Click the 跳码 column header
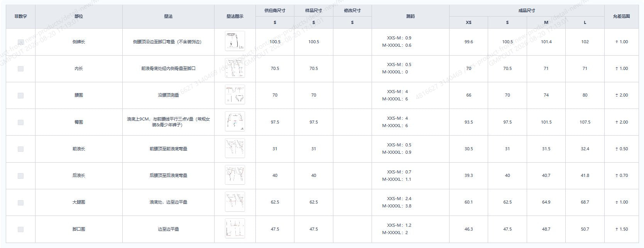644x248 pixels. pos(410,17)
